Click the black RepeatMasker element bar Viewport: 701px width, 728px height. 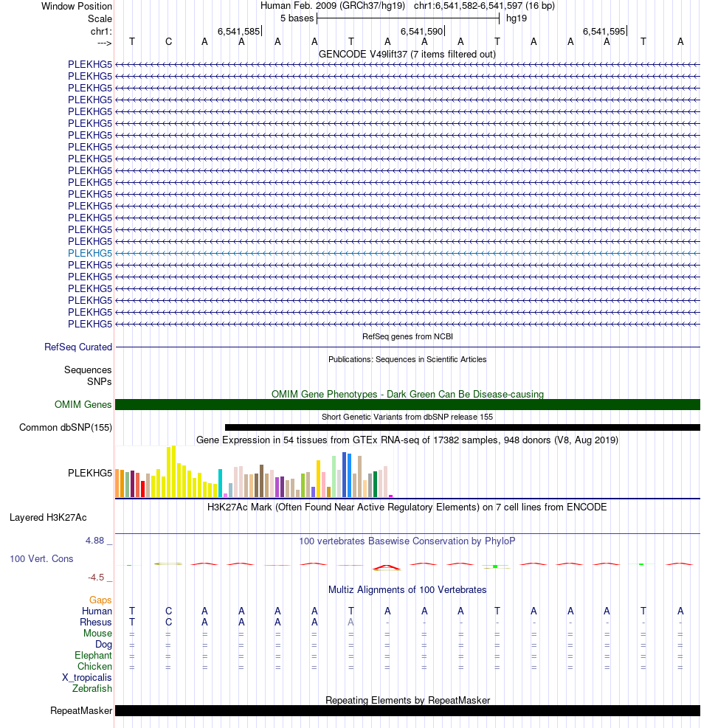pyautogui.click(x=407, y=710)
